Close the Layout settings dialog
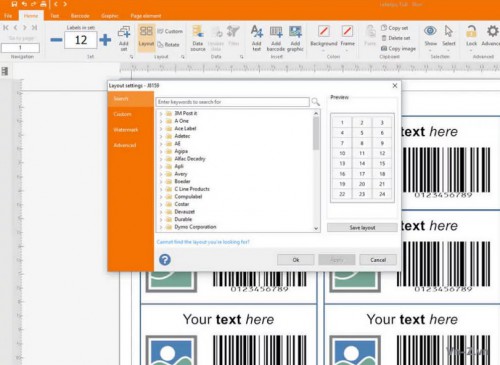The width and height of the screenshot is (500, 365). (x=395, y=86)
